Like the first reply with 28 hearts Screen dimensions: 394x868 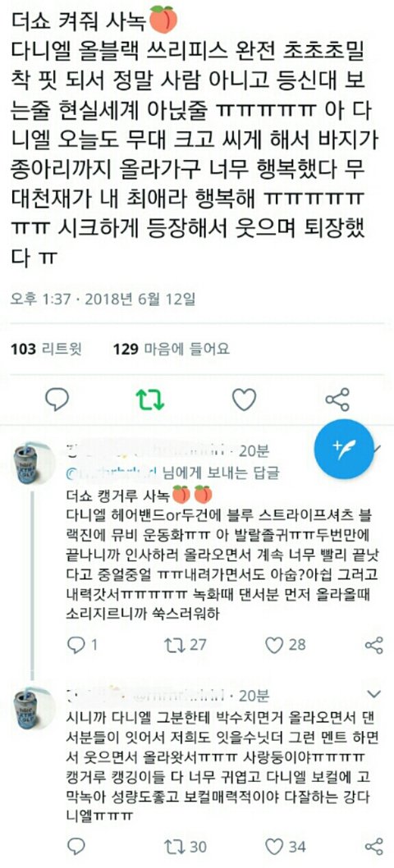point(286,645)
